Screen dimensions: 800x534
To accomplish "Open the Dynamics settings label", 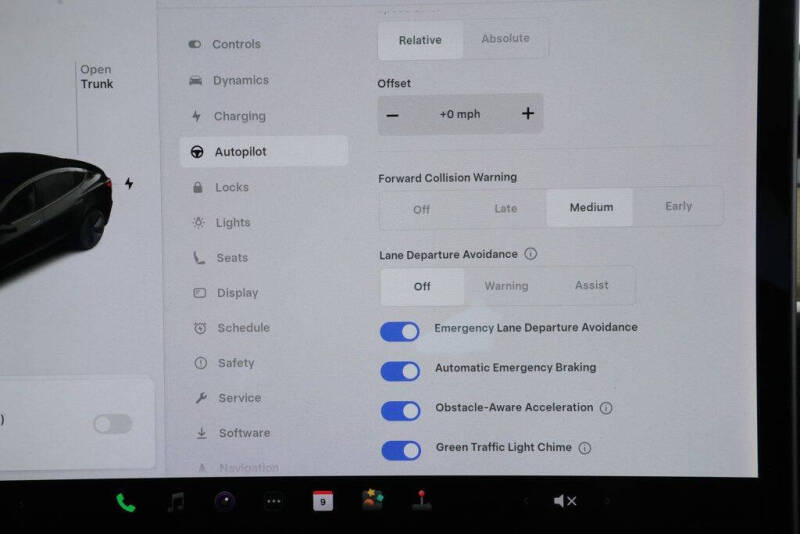I will (241, 80).
